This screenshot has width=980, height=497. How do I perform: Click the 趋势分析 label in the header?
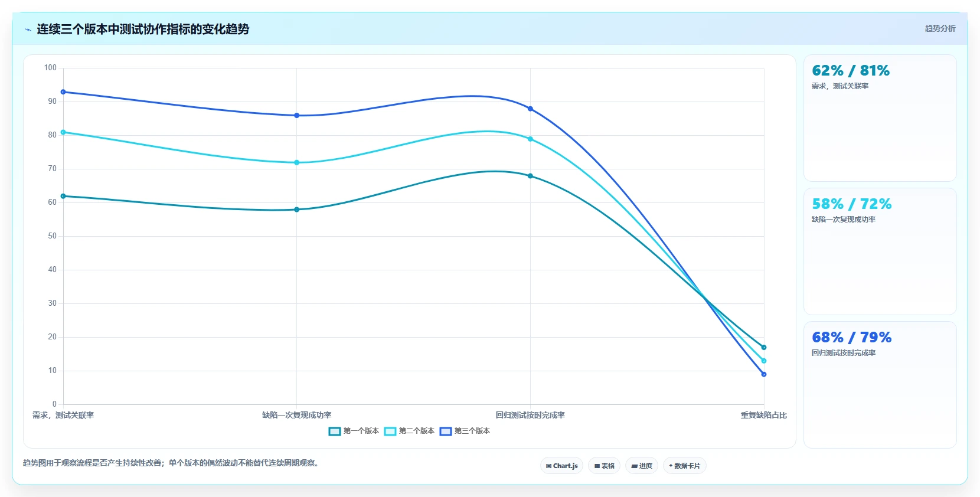click(x=940, y=28)
